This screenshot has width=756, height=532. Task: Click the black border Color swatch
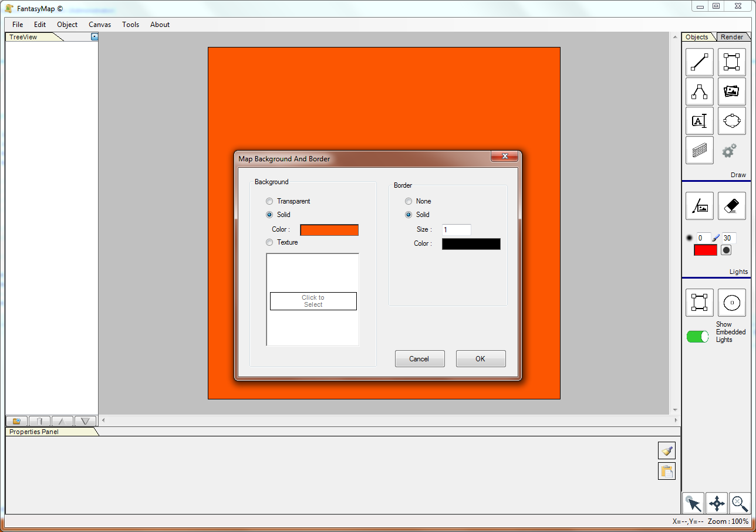tap(471, 244)
